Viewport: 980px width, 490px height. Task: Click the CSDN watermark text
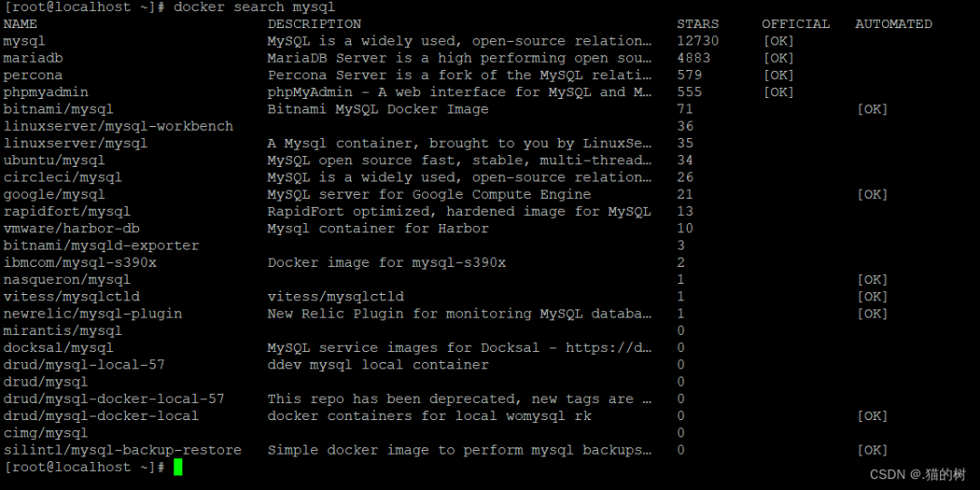point(917,475)
